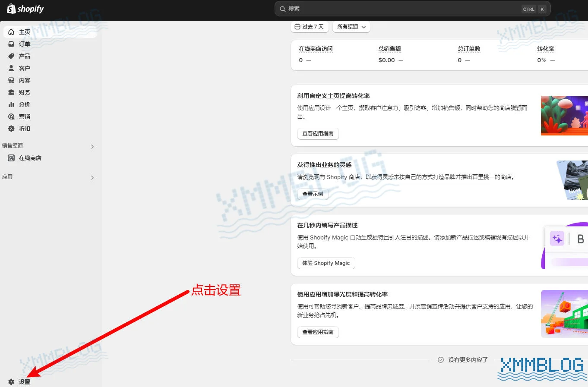Go to 内容 section
Image resolution: width=588 pixels, height=387 pixels.
[x=50, y=80]
